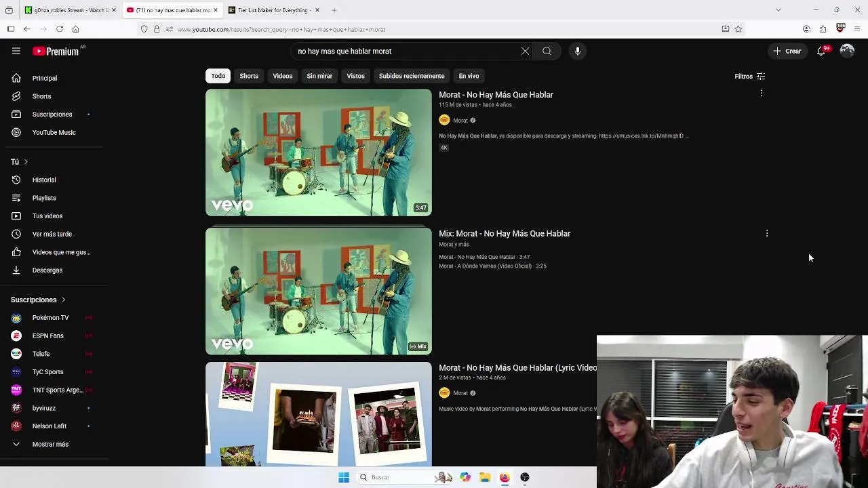
Task: Open YouTube Music in sidebar
Action: [x=54, y=132]
